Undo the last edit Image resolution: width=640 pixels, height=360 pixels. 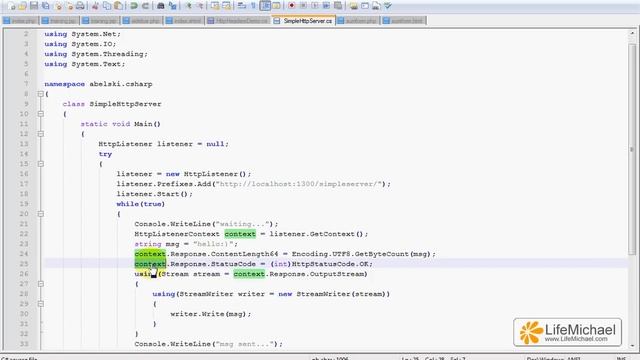[133, 6]
